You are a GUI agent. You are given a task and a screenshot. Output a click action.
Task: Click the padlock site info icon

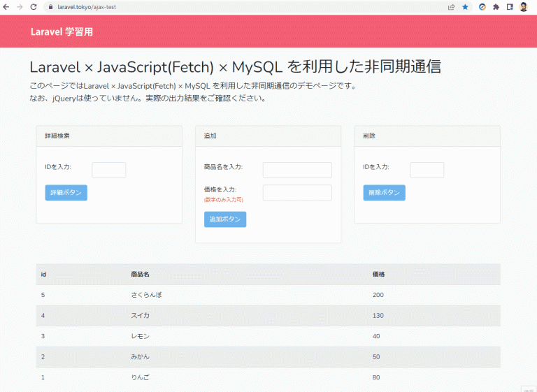pos(50,6)
